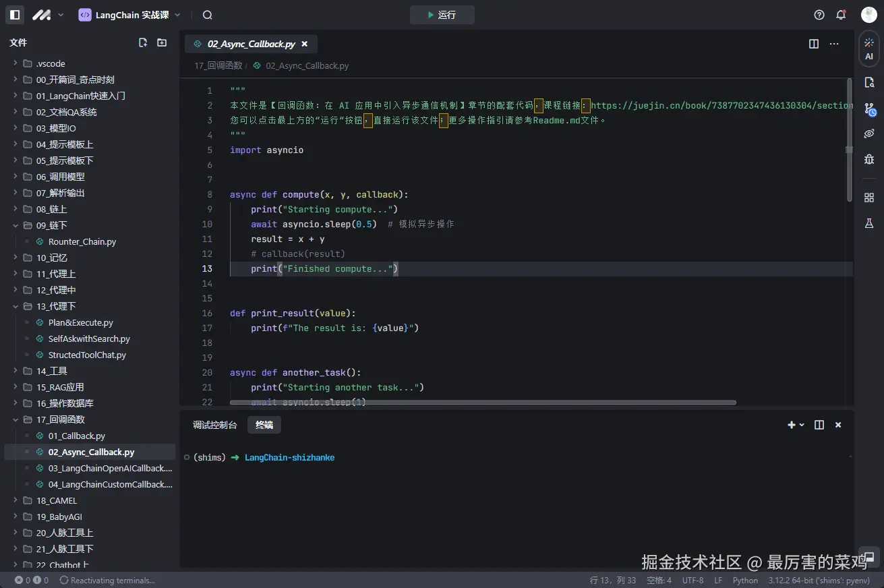Open the AI assistant panel

point(868,49)
